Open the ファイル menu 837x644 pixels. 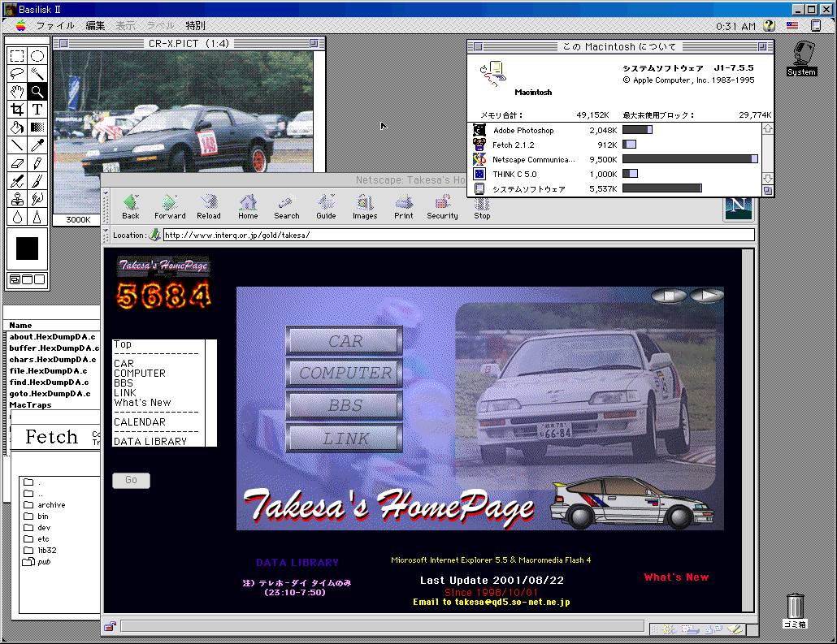point(55,26)
